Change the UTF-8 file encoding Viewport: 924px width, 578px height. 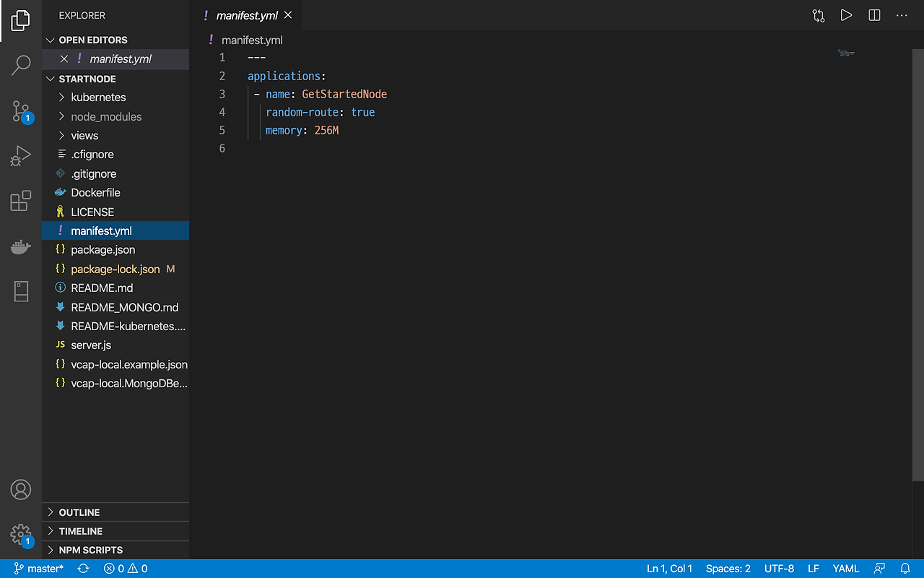click(780, 569)
